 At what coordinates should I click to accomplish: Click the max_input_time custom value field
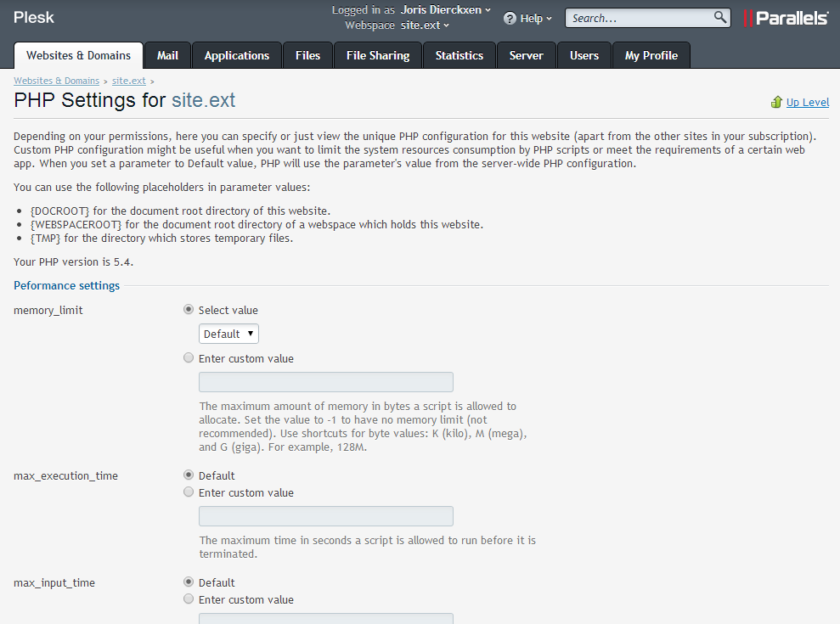[x=325, y=619]
